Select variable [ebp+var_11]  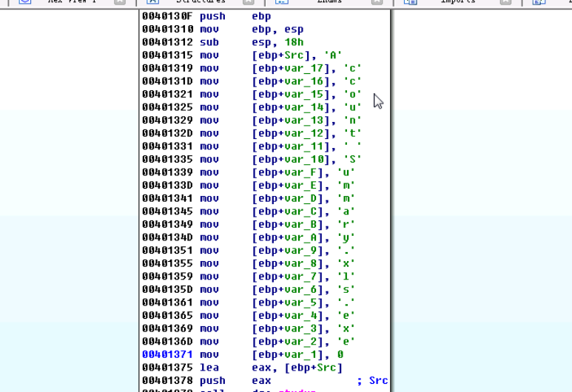pos(291,146)
